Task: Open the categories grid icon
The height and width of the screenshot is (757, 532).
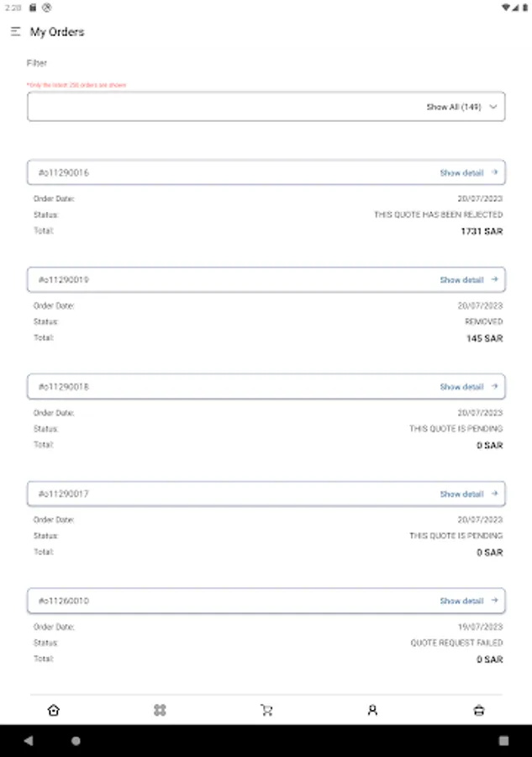Action: click(x=160, y=710)
